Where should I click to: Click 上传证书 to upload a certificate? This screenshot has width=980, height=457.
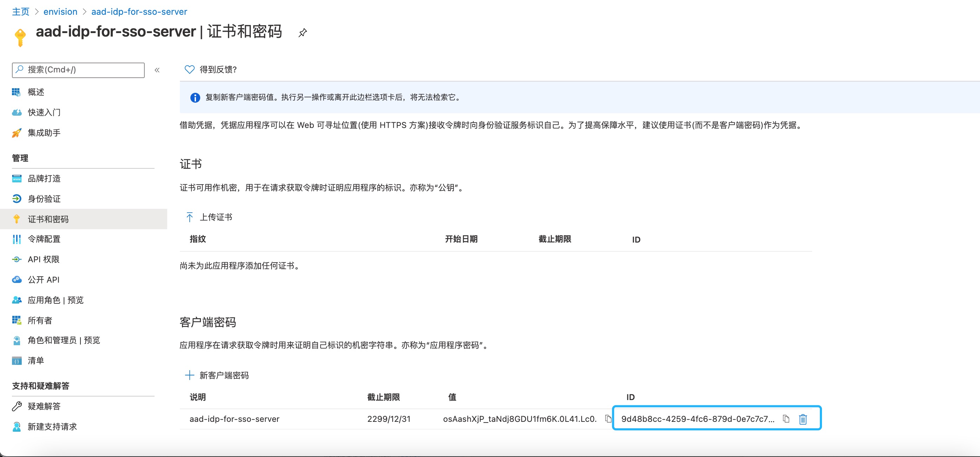(x=209, y=217)
